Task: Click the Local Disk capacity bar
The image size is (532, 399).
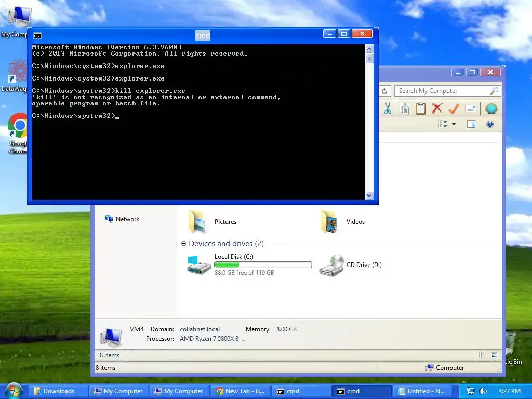Action: pos(263,264)
